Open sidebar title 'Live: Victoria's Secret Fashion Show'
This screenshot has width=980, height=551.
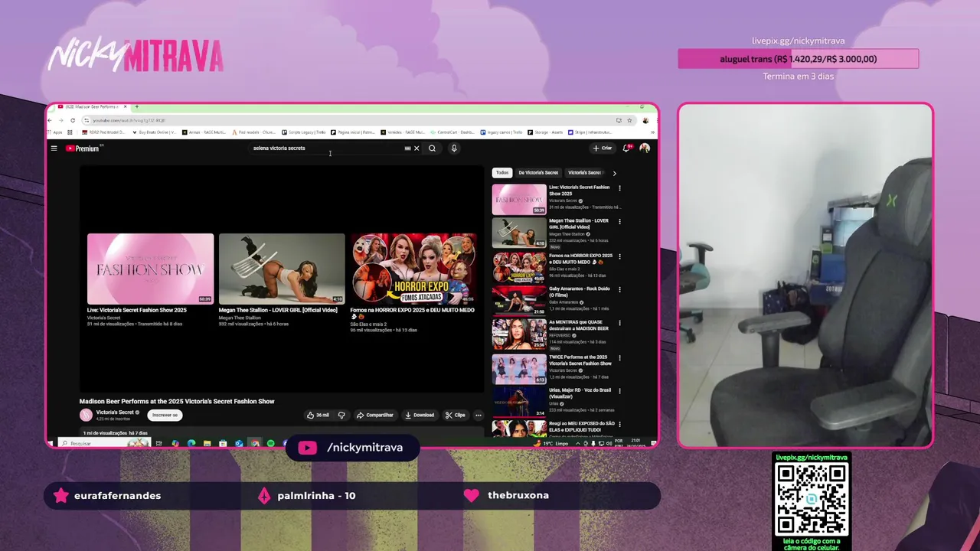tap(580, 191)
